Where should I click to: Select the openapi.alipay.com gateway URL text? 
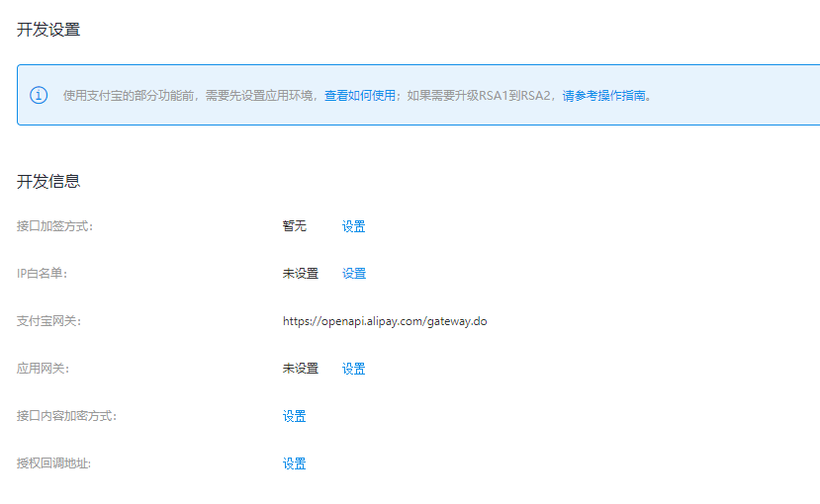[385, 321]
